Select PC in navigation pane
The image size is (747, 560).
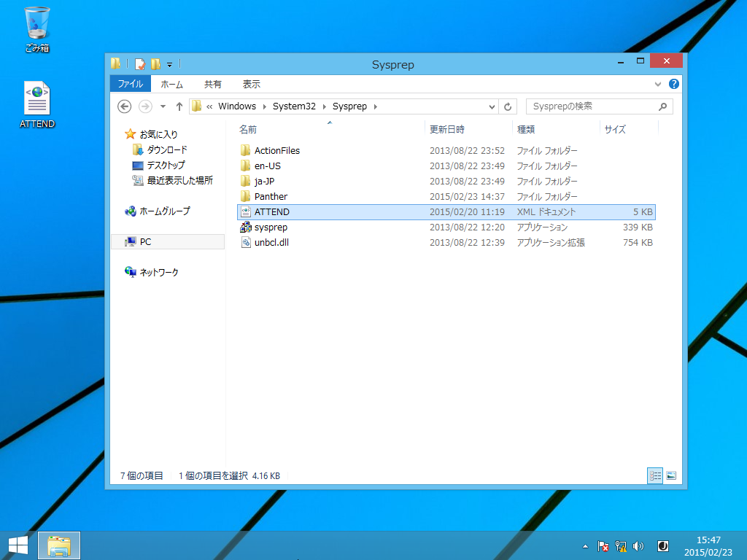pyautogui.click(x=168, y=242)
